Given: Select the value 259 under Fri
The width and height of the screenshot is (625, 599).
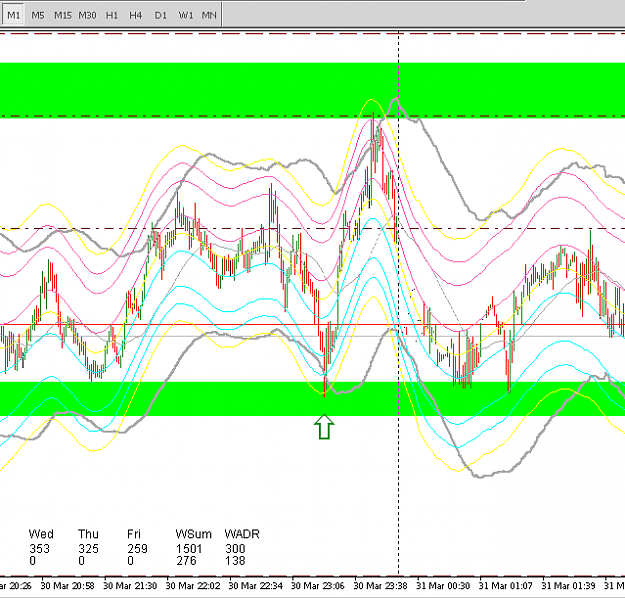Looking at the screenshot, I should tap(138, 549).
